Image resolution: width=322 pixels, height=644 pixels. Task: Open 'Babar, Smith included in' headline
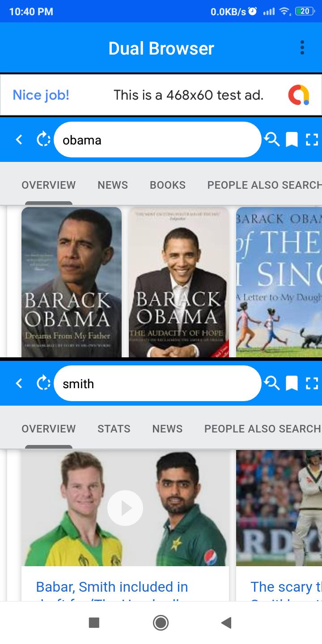[x=112, y=587]
